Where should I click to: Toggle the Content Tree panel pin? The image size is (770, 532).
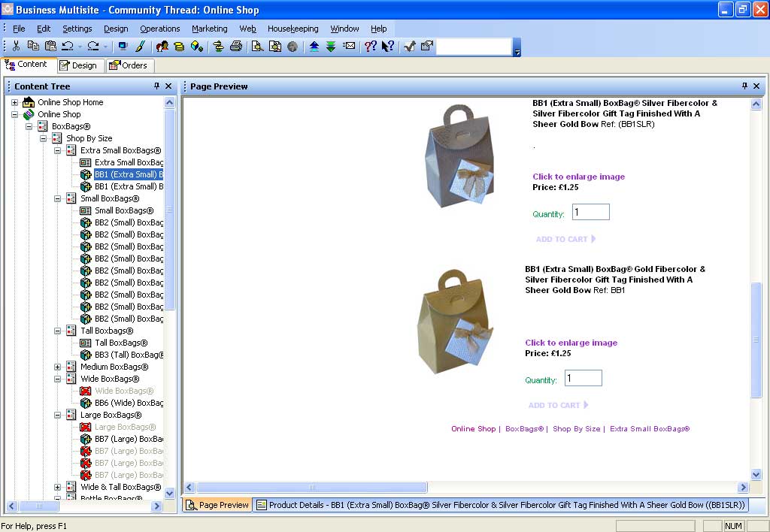pos(156,86)
